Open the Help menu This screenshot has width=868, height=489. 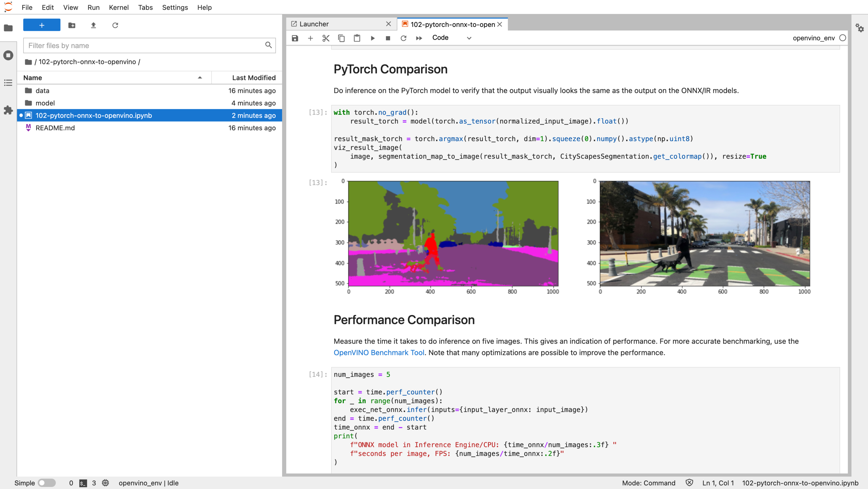pos(204,7)
